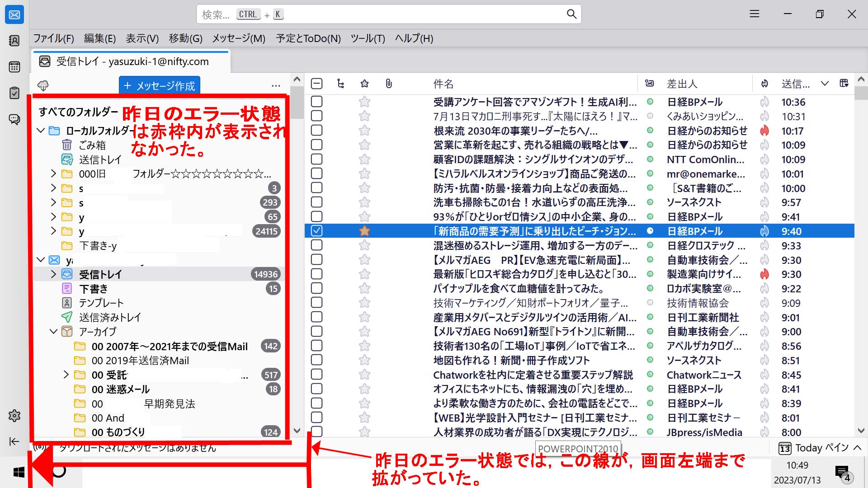Open the hamburger application menu
This screenshot has width=868, height=488.
pos(755,14)
